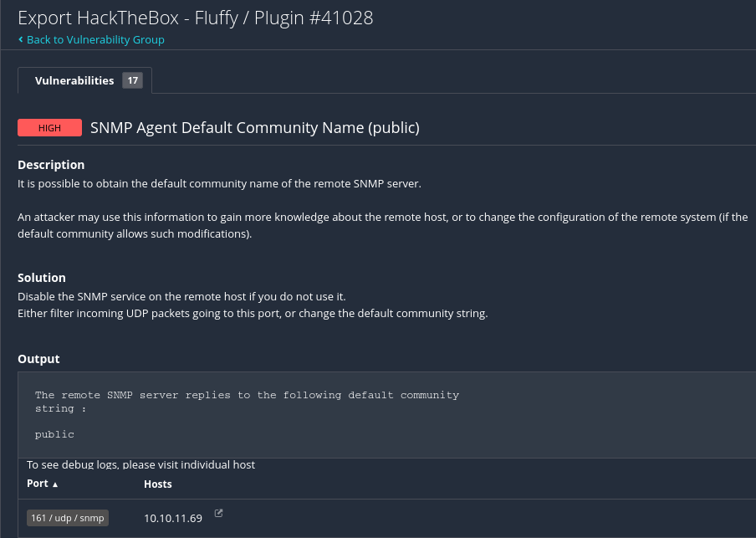Click the red HIGH severity indicator
This screenshot has width=756, height=538.
pos(49,127)
